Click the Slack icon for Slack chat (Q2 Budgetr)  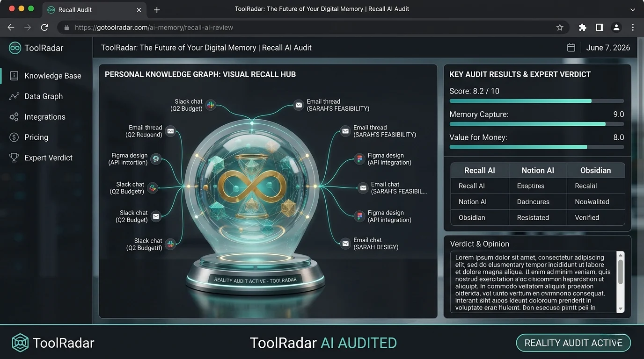[153, 188]
